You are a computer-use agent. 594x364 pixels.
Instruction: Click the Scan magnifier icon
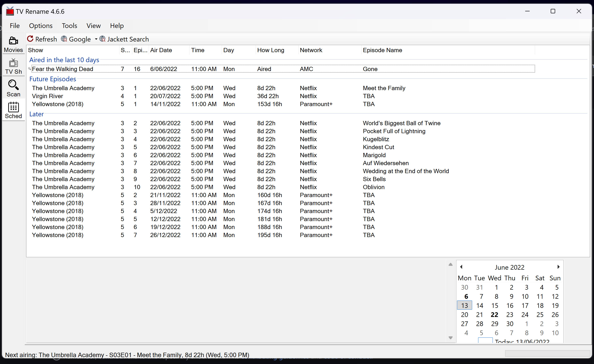(13, 85)
